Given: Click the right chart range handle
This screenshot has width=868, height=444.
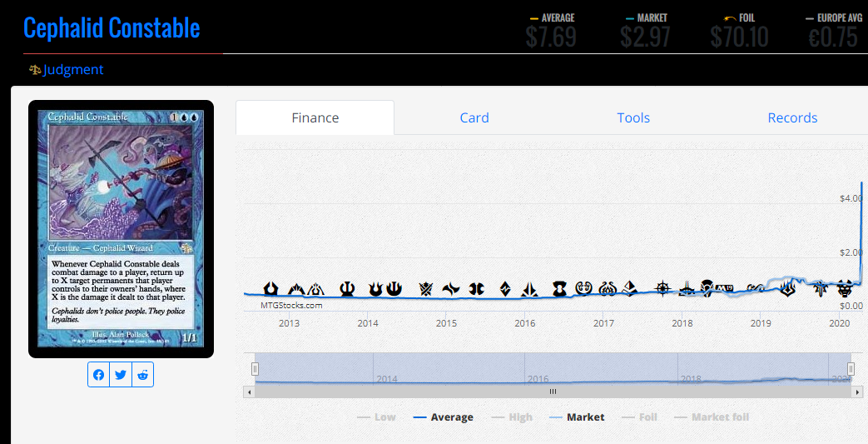Looking at the screenshot, I should 851,369.
